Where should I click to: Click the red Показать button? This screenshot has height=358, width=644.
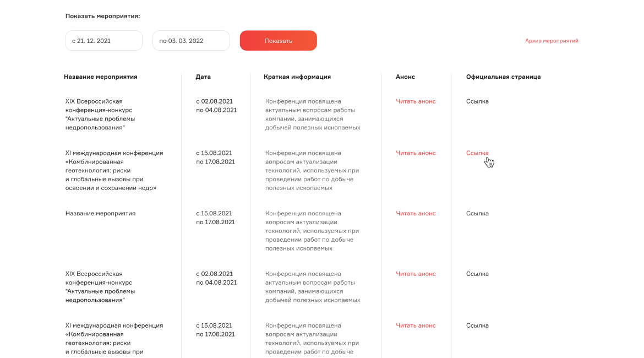(278, 41)
